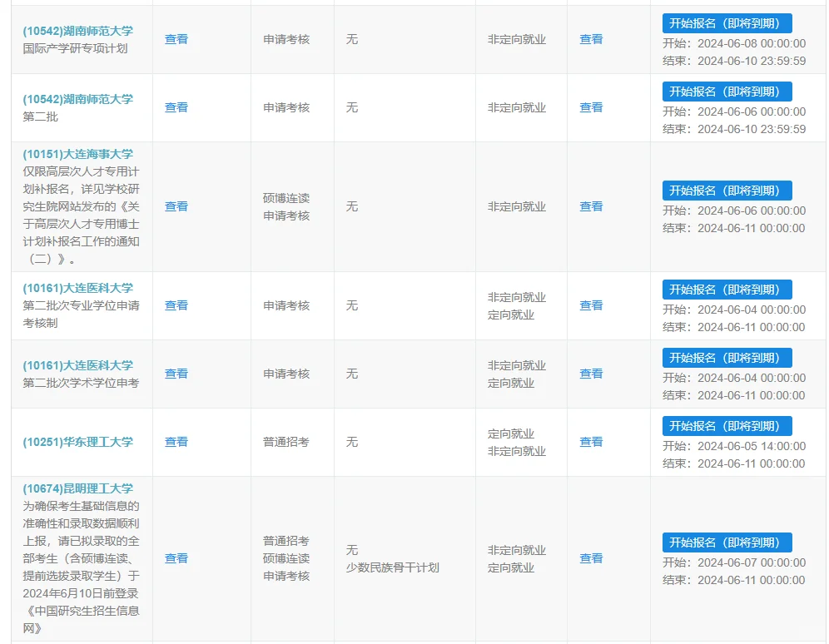Select the 第二批次学术学位申考 description text
Image resolution: width=829 pixels, height=644 pixels.
coord(81,383)
